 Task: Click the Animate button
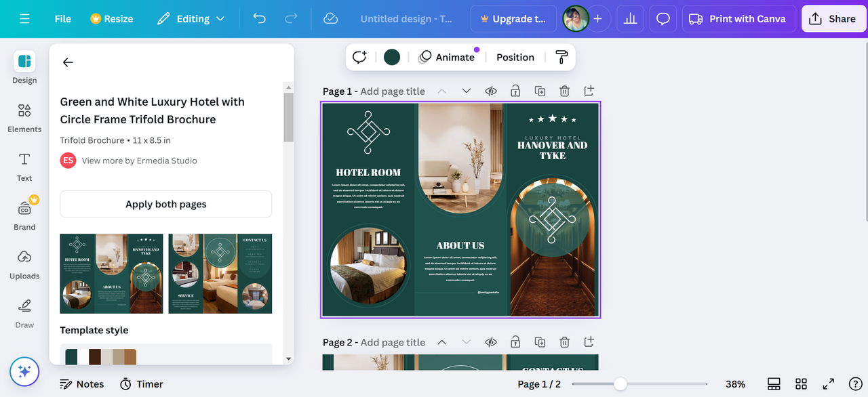tap(447, 57)
